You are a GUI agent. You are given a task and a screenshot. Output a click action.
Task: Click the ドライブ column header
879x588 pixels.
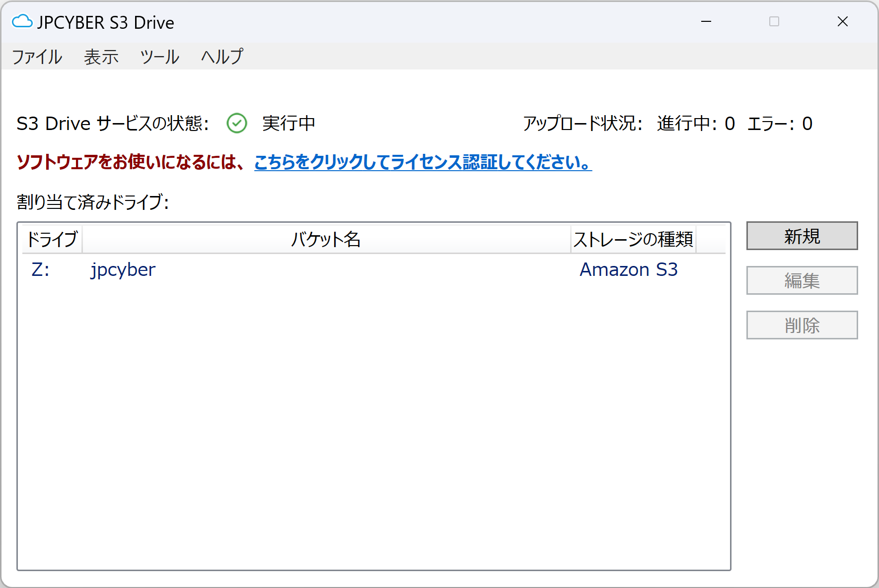[51, 240]
